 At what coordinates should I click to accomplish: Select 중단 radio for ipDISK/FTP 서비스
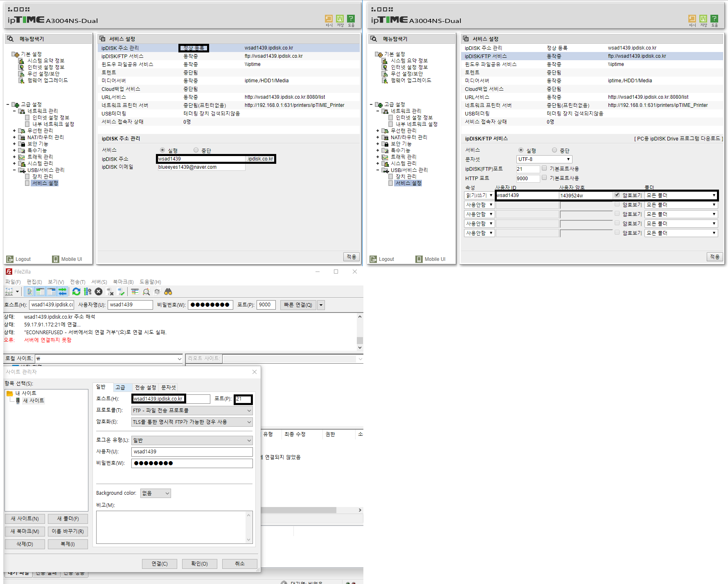tap(554, 150)
